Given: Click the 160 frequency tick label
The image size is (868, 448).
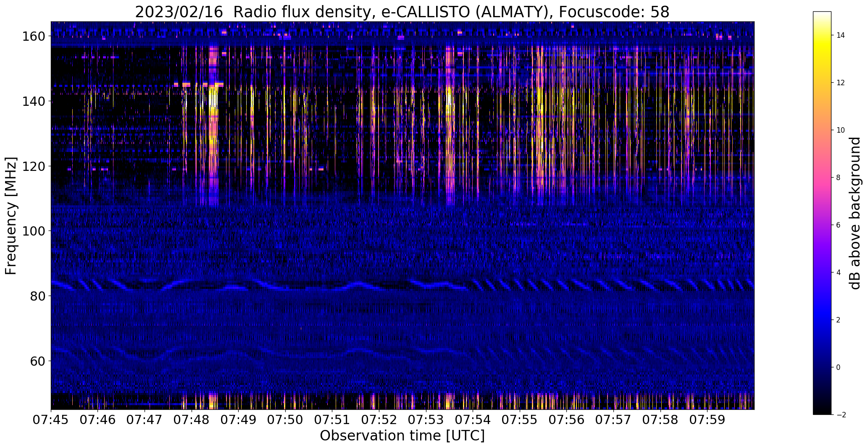Looking at the screenshot, I should click(34, 37).
